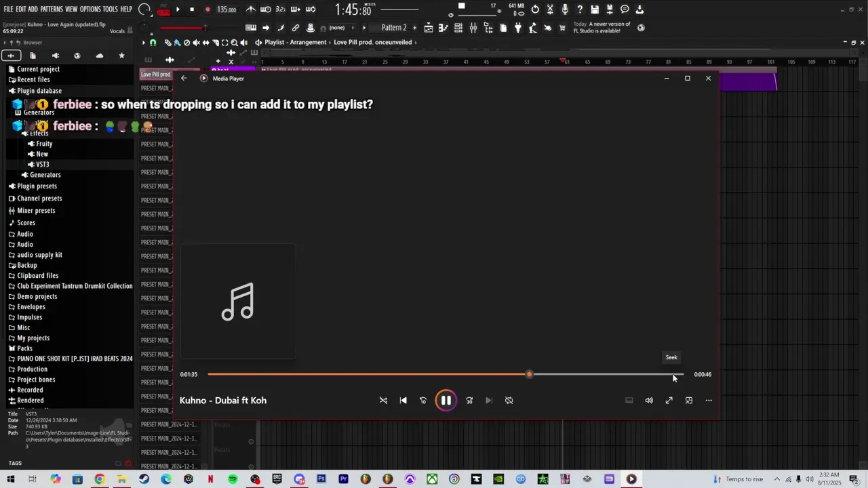Viewport: 868px width, 488px height.
Task: Open FL Studio ADD menu
Action: click(x=33, y=9)
